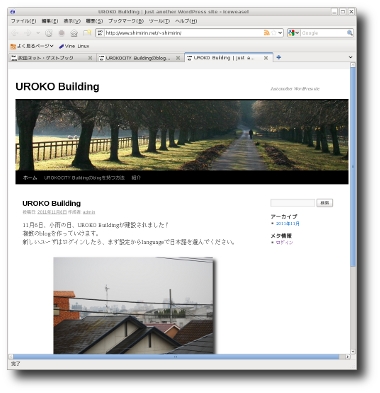Viewport: 380px width, 393px height.
Task: Open a new tab with plus icon
Action: 279,57
